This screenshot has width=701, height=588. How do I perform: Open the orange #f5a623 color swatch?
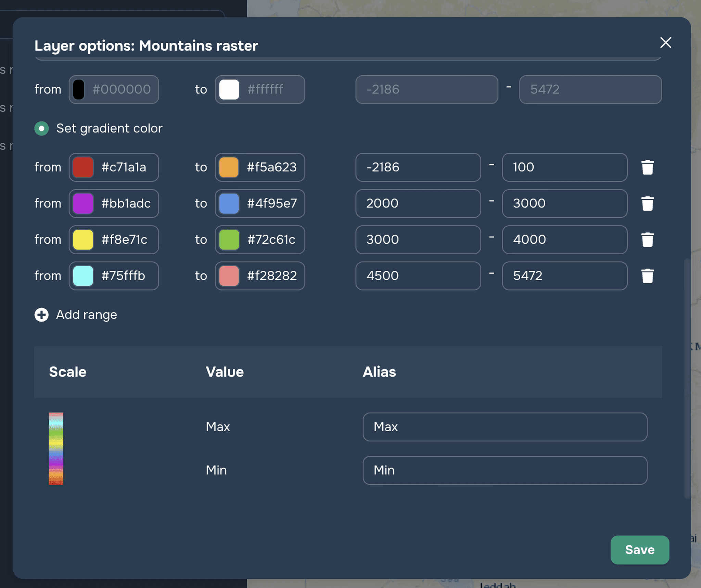click(x=229, y=167)
